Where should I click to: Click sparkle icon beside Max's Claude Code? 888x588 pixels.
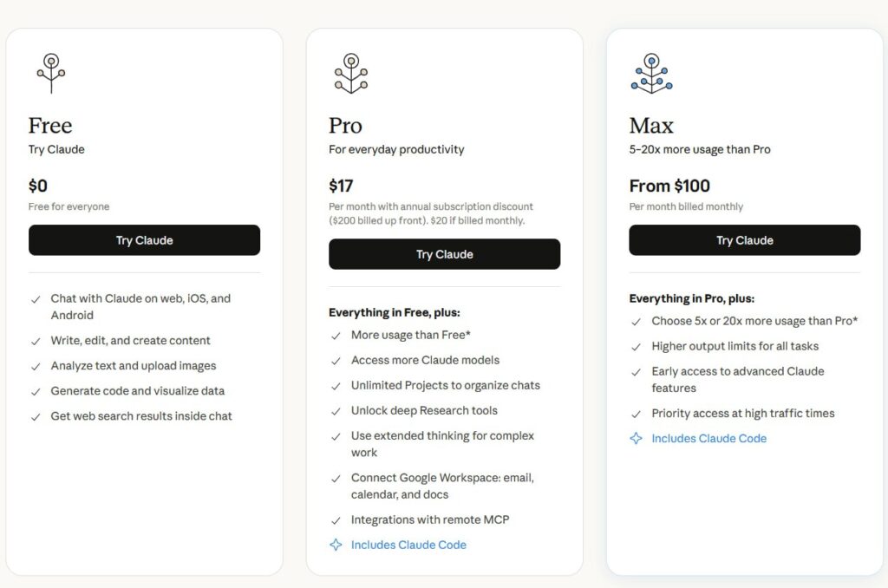637,439
